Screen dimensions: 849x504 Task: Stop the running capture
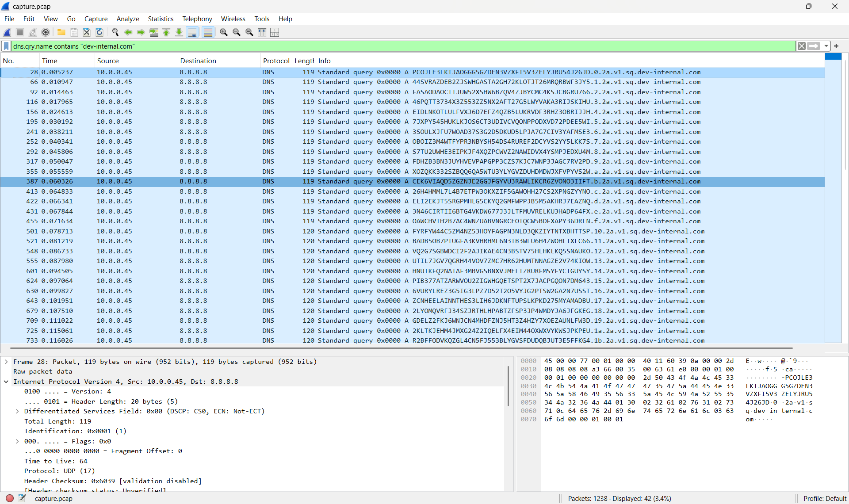(x=20, y=32)
